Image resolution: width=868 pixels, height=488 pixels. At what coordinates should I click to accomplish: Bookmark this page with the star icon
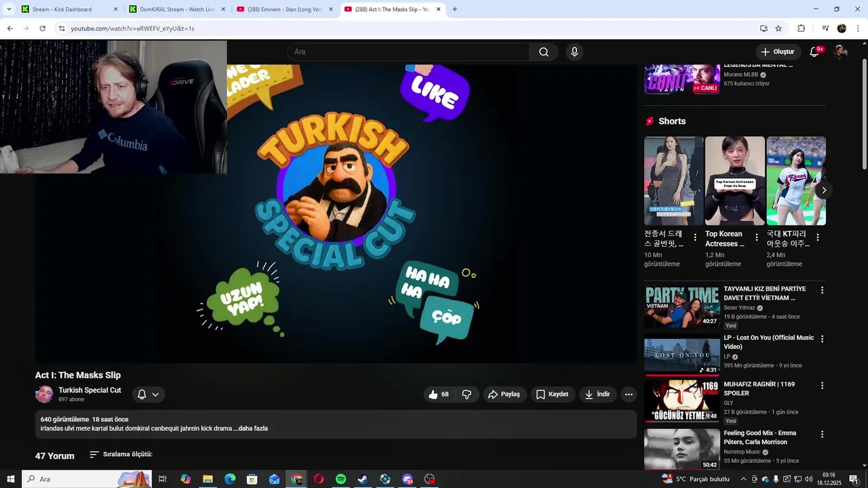(778, 28)
